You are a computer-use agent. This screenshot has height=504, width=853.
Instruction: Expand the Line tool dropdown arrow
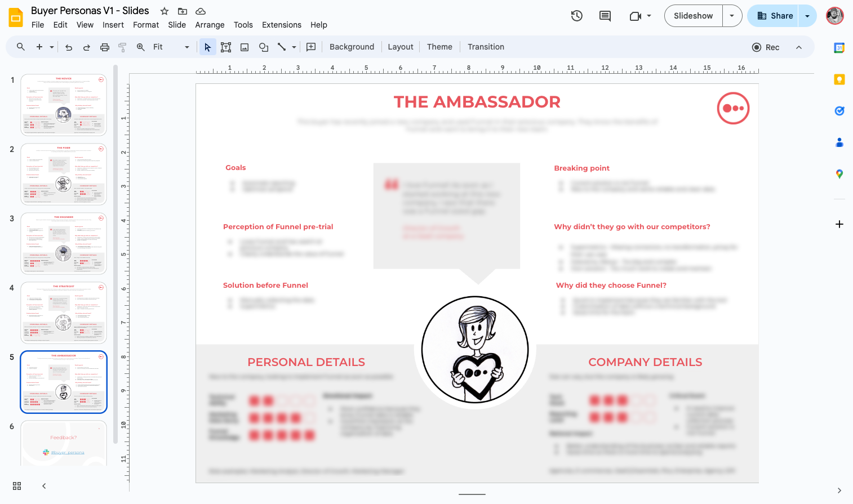click(x=294, y=47)
